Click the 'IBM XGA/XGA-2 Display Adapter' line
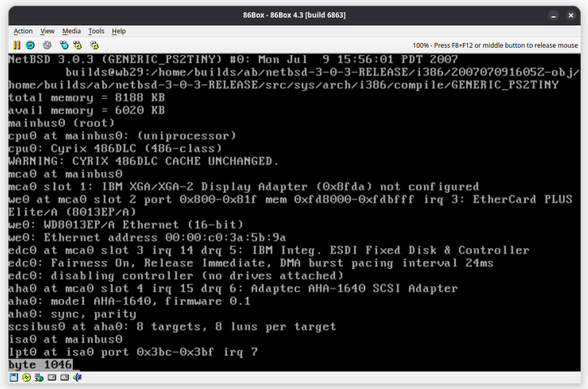This screenshot has height=389, width=588. pyautogui.click(x=244, y=187)
